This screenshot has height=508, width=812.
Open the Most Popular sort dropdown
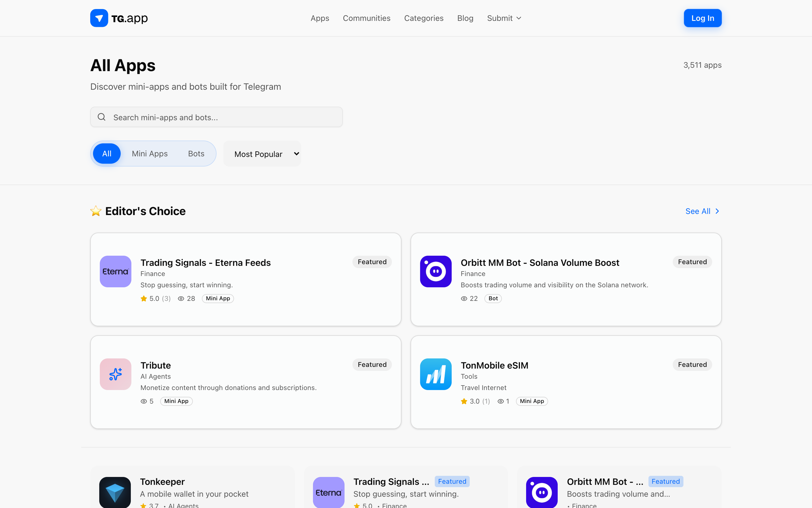tap(262, 154)
